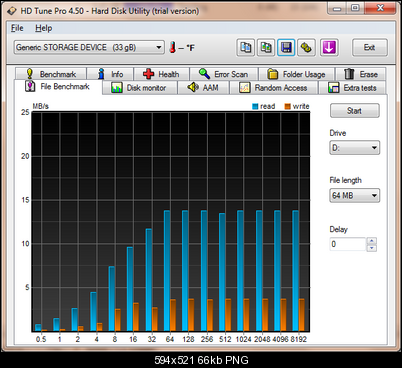
Task: Switch to the Random Access tab
Action: tap(273, 88)
